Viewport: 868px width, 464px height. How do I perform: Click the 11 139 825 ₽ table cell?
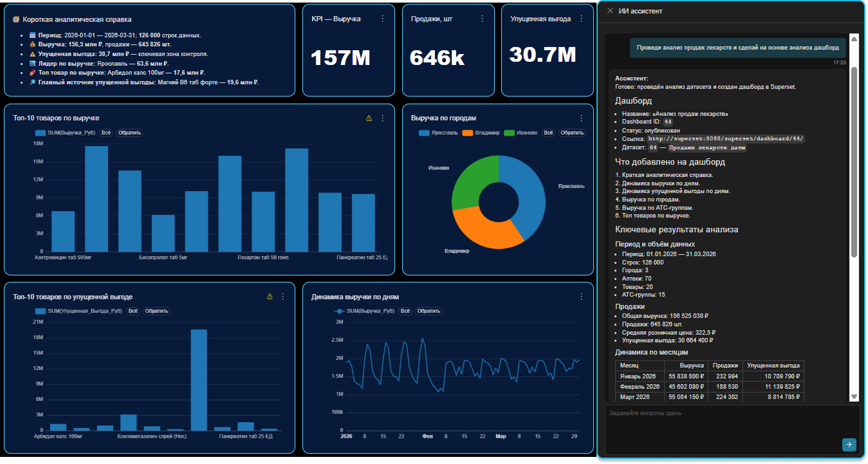click(773, 386)
